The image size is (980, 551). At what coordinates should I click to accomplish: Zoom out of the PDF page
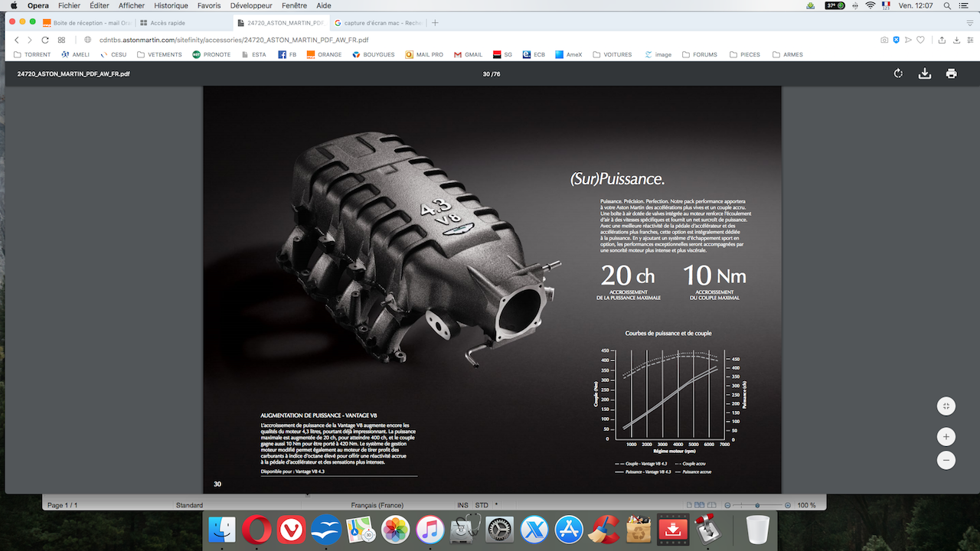click(x=946, y=460)
